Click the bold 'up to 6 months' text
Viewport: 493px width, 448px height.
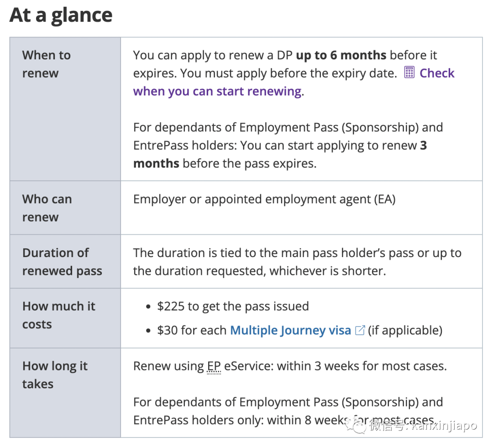click(x=341, y=55)
